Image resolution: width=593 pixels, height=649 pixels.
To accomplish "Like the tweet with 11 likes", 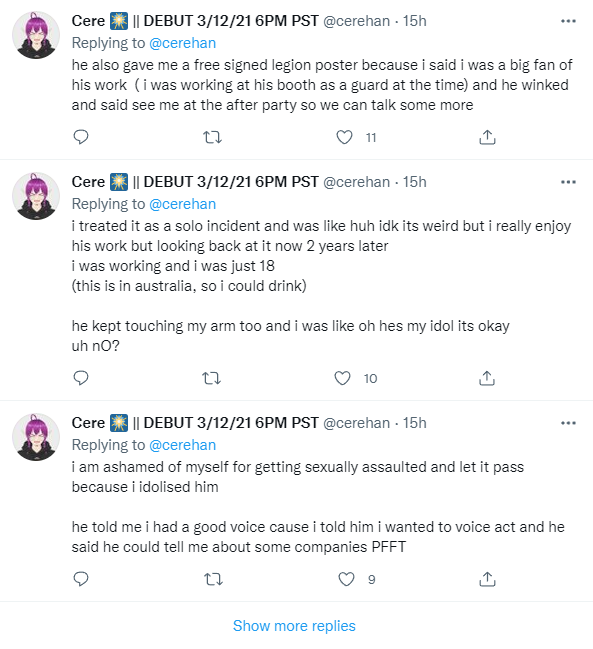I will coord(344,137).
